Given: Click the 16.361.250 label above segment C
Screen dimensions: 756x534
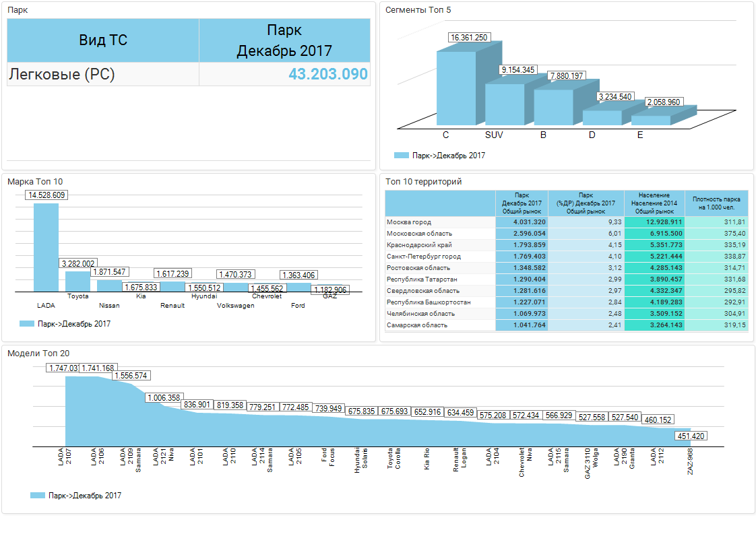Looking at the screenshot, I should pyautogui.click(x=470, y=38).
